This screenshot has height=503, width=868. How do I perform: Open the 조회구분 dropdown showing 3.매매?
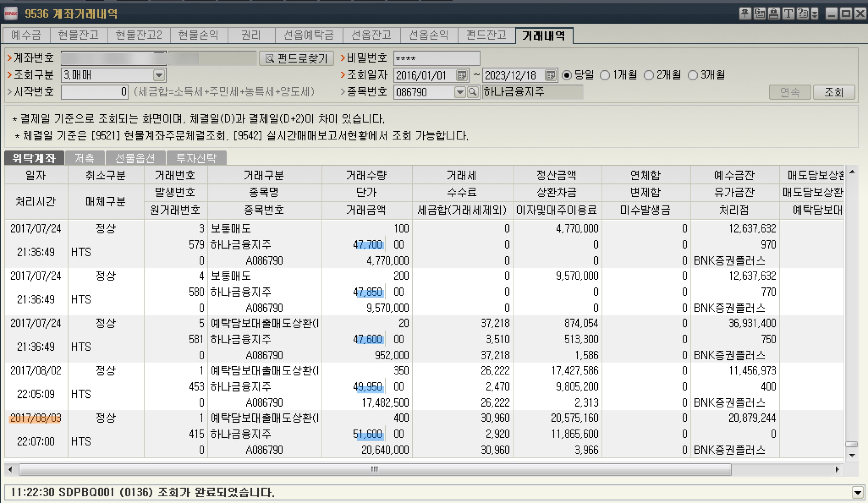tap(159, 75)
